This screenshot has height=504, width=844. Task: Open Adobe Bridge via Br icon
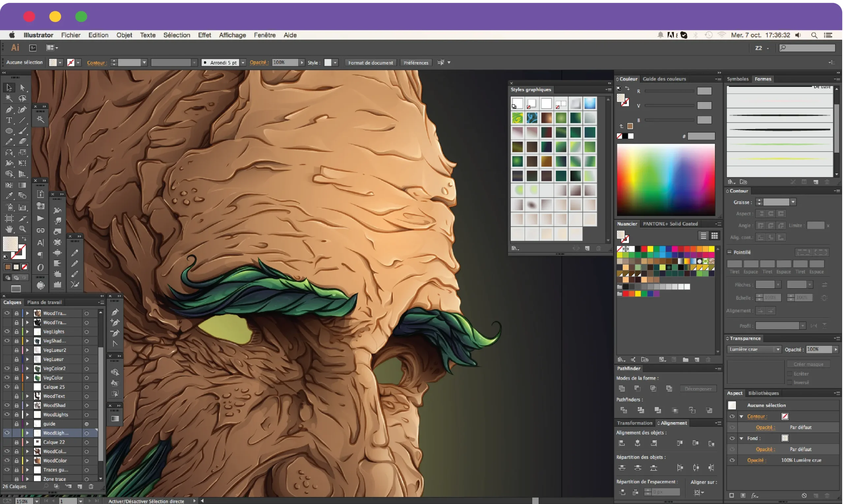[33, 48]
